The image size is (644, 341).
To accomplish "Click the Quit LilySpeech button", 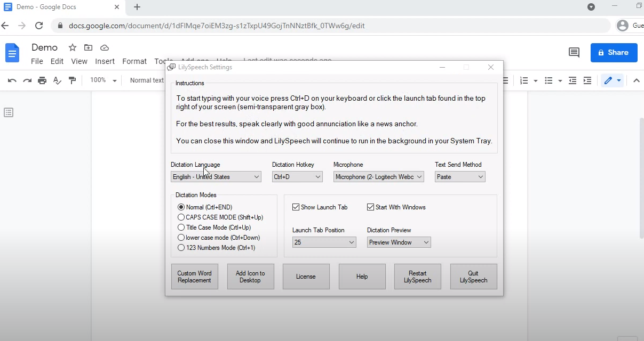I will point(473,277).
